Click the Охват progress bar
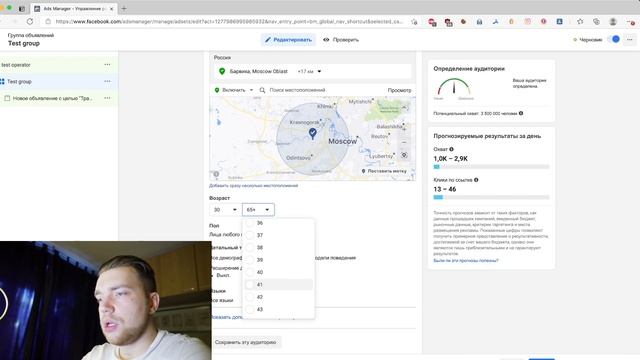Viewport: 640px width, 360px height. pos(491,167)
